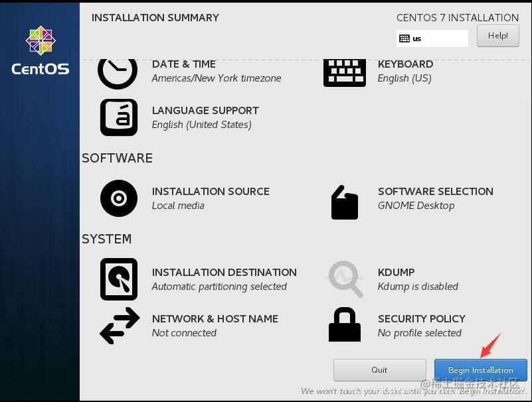Click Begin Installation button

click(x=480, y=370)
